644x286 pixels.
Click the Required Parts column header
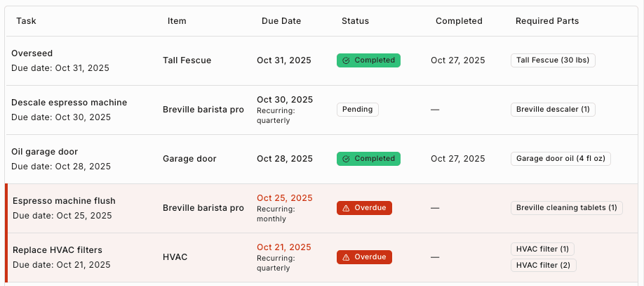pyautogui.click(x=547, y=21)
